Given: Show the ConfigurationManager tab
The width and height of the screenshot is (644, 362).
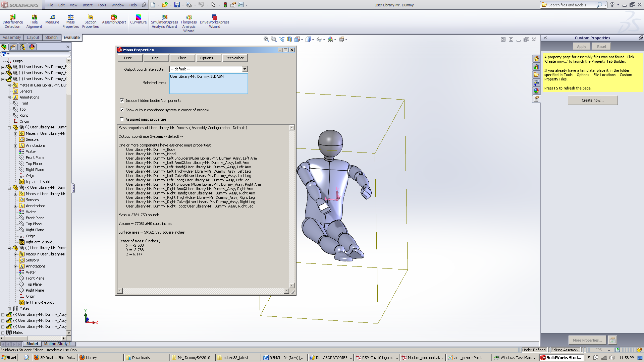Looking at the screenshot, I should pyautogui.click(x=22, y=47).
